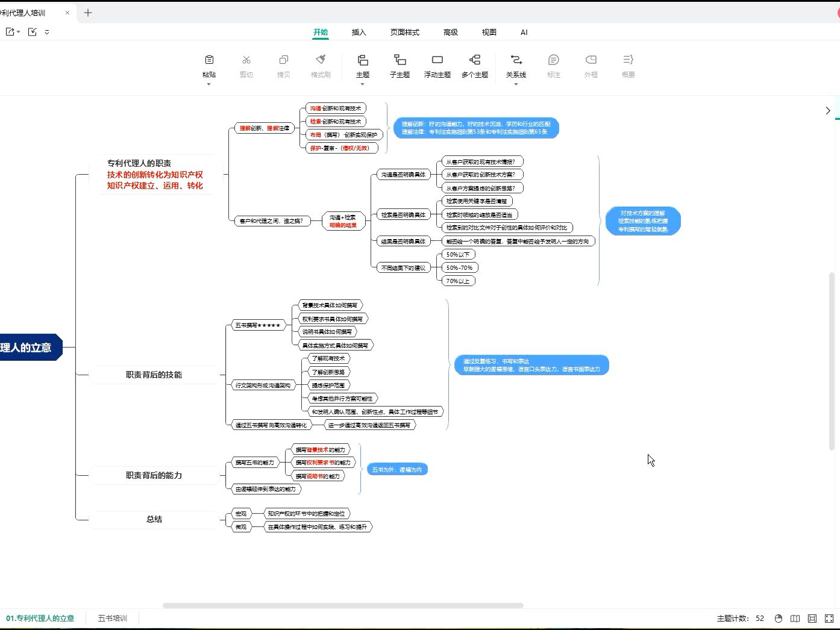Switch to the 插入 ribbon tab

tap(359, 33)
